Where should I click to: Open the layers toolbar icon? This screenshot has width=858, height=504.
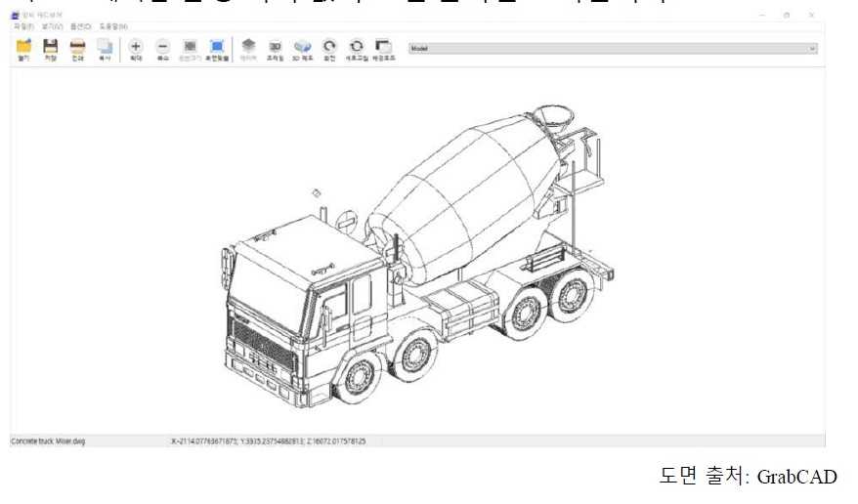pyautogui.click(x=248, y=49)
